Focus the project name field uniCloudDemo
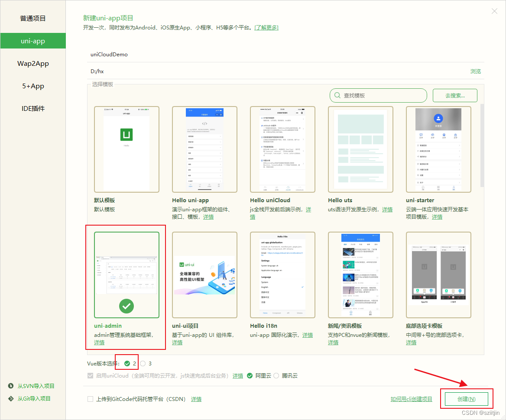The height and width of the screenshot is (420, 506). coord(285,55)
